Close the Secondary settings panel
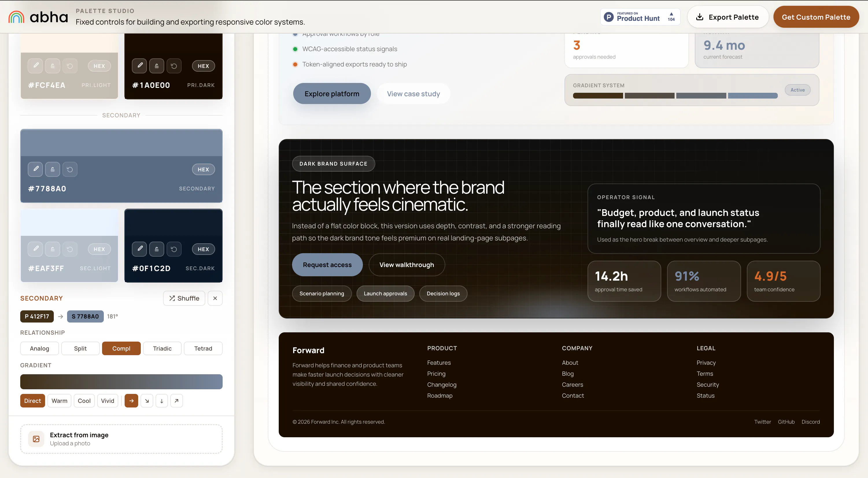Image resolution: width=868 pixels, height=478 pixels. pyautogui.click(x=215, y=298)
